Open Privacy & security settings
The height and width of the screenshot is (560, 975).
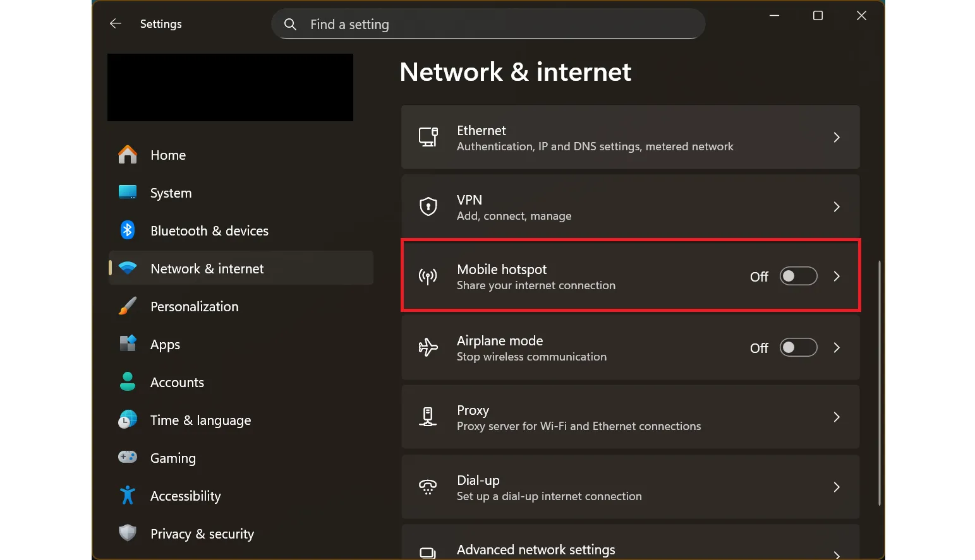(x=202, y=533)
